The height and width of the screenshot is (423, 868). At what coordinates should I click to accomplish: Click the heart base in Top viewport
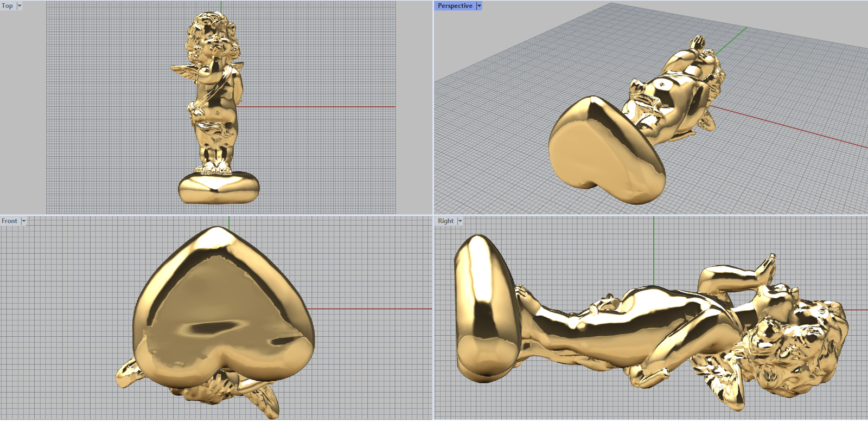219,187
